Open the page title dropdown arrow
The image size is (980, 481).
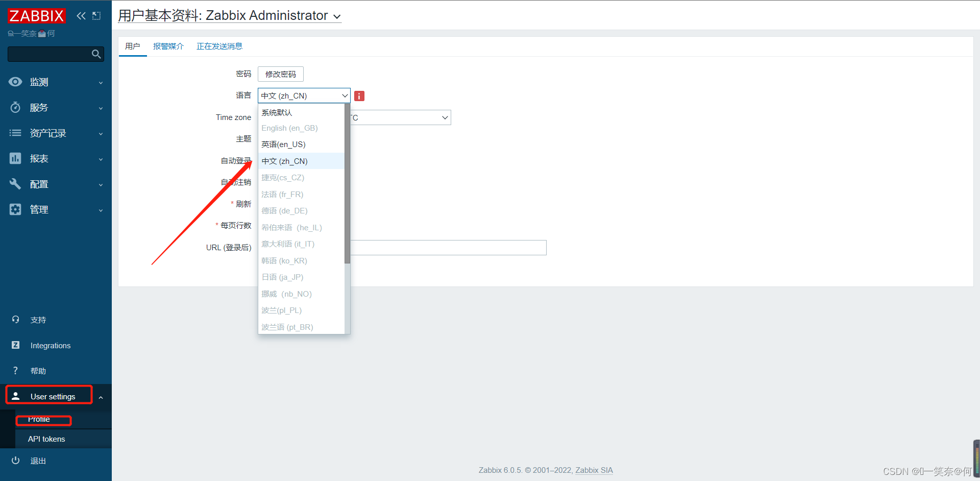[337, 17]
